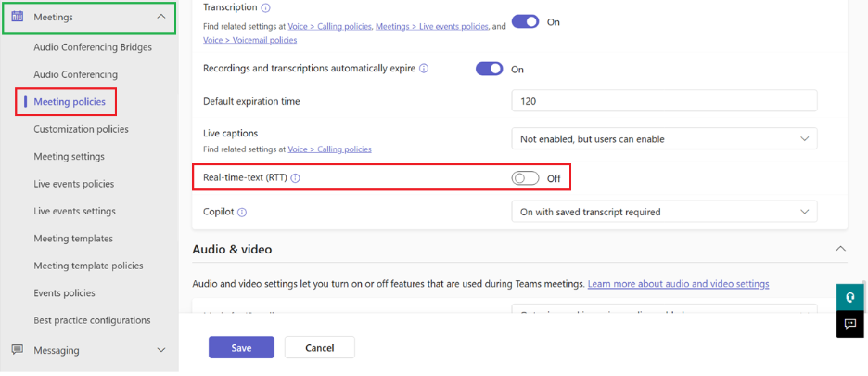868x376 pixels.
Task: Click the Default expiration time input field
Action: click(x=664, y=101)
